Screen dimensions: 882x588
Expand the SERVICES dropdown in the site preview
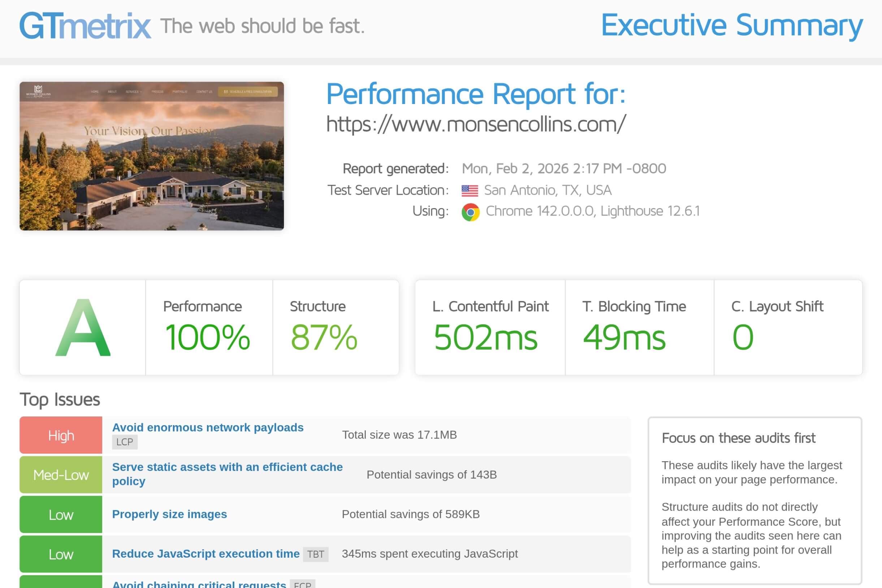(134, 91)
